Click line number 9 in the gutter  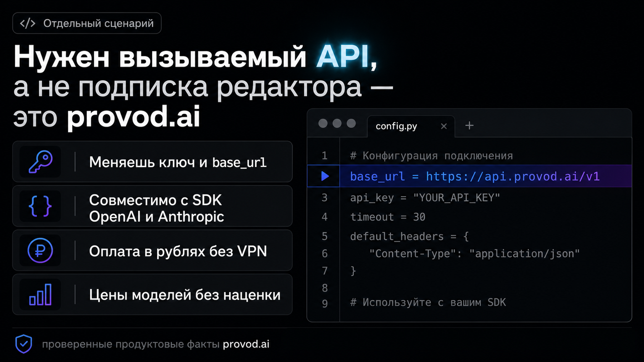(x=325, y=303)
